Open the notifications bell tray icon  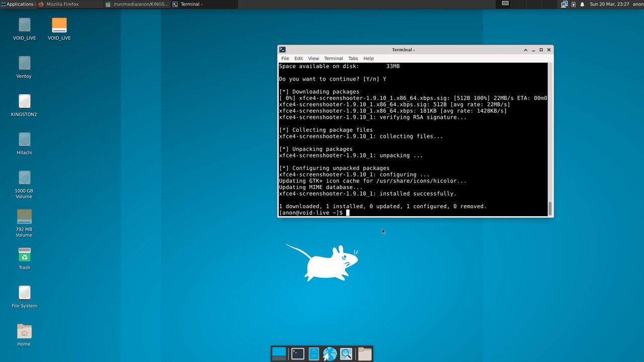pyautogui.click(x=582, y=4)
